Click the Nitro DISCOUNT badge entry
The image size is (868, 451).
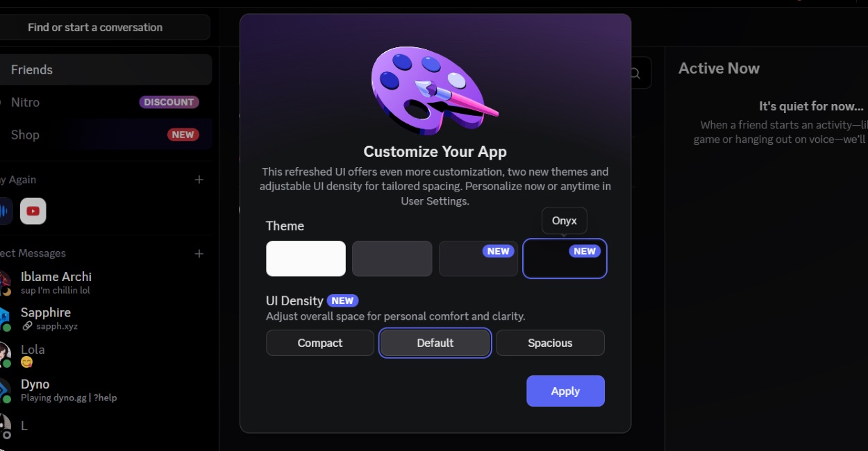[169, 102]
